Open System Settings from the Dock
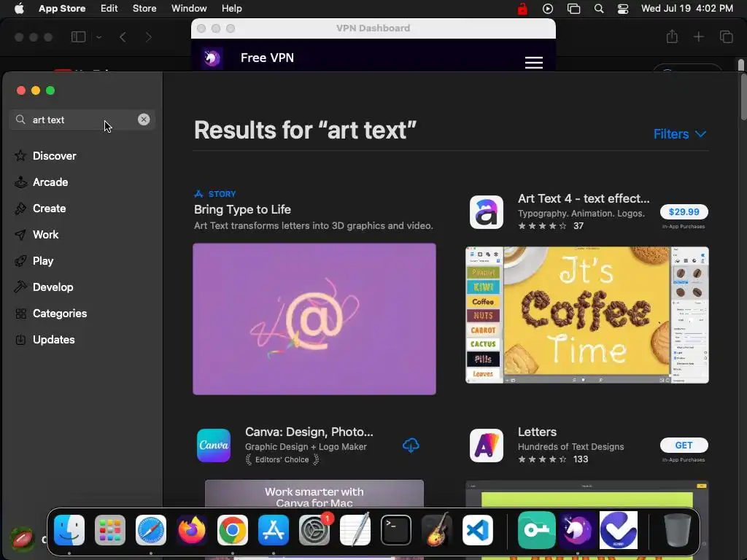The image size is (747, 560). [314, 530]
